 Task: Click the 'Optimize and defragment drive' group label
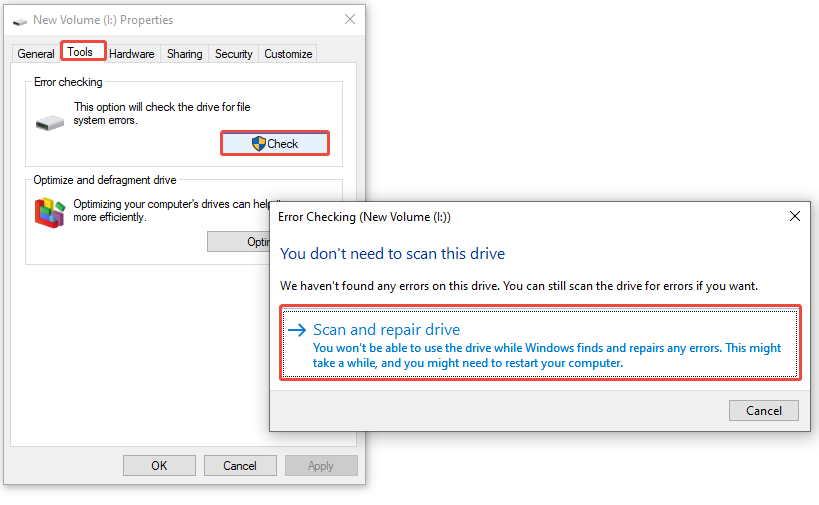click(105, 180)
